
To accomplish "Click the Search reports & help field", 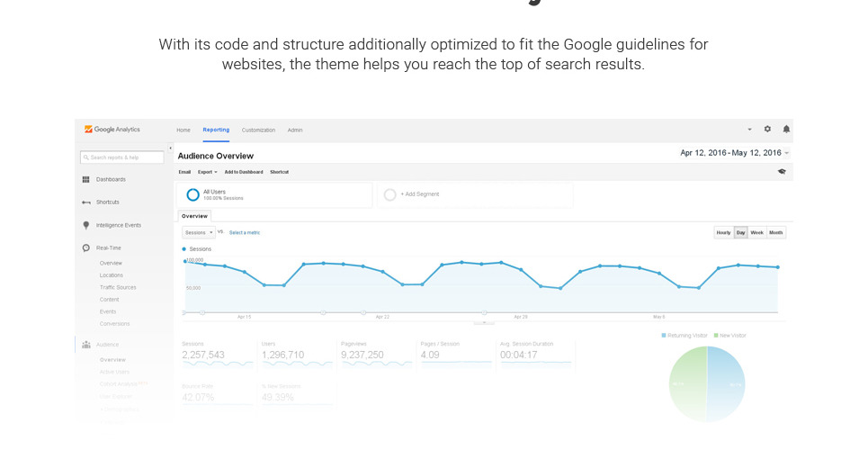I will pos(122,157).
